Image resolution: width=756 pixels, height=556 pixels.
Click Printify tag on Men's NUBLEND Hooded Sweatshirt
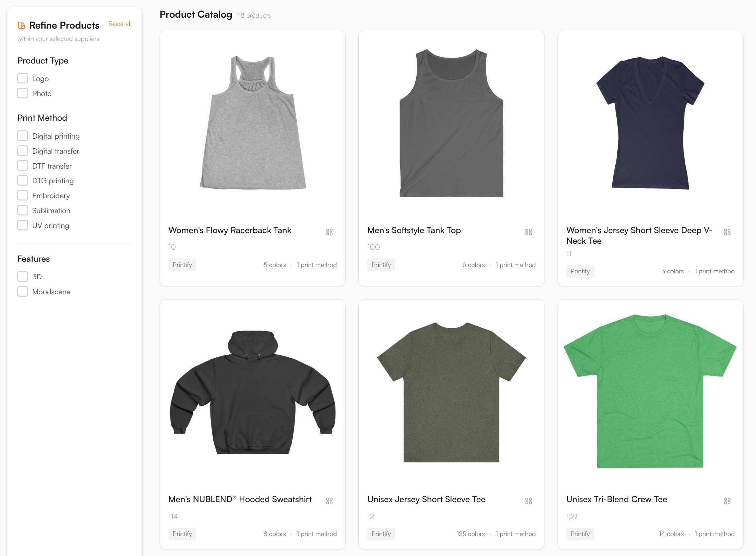(x=182, y=534)
